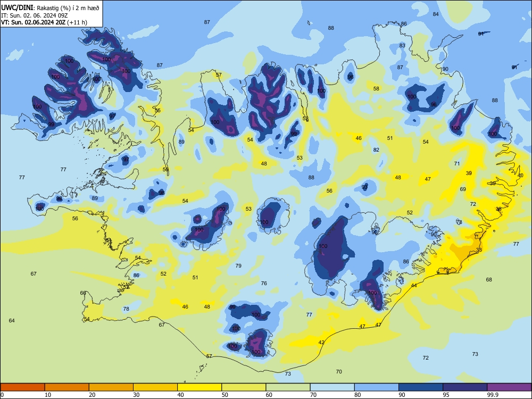This screenshot has height=399, width=532.
Task: Pick the navy 90–95 legend swatch
Action: (421, 387)
